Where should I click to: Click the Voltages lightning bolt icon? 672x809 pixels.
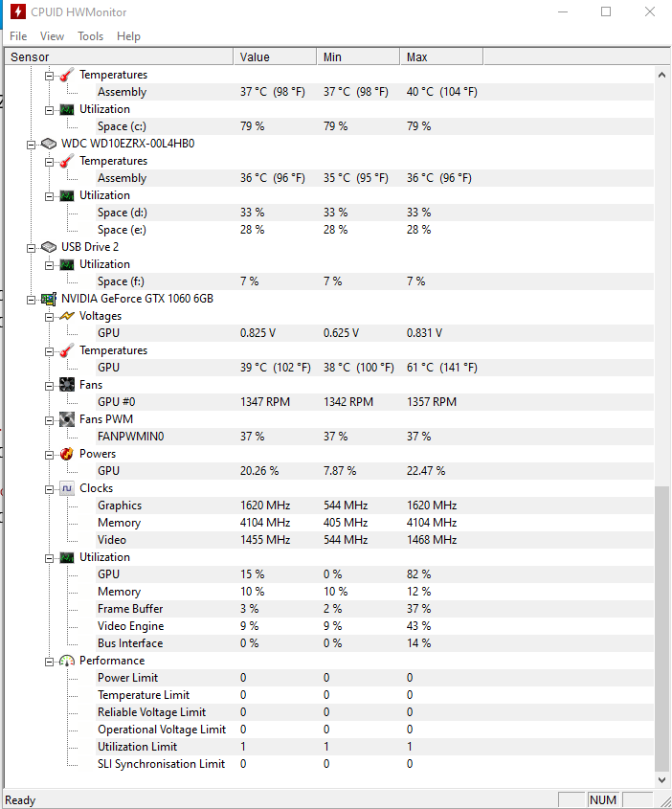click(x=67, y=316)
